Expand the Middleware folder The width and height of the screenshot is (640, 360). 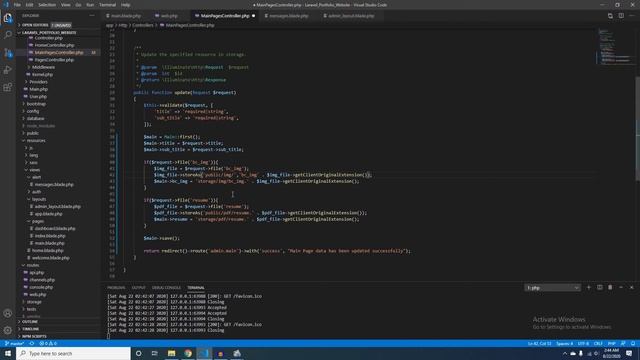43,67
